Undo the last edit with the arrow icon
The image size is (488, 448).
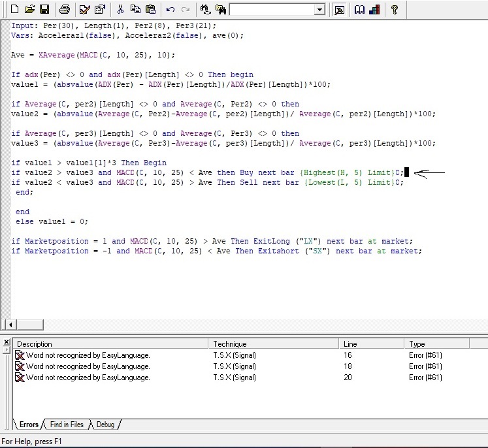(171, 9)
